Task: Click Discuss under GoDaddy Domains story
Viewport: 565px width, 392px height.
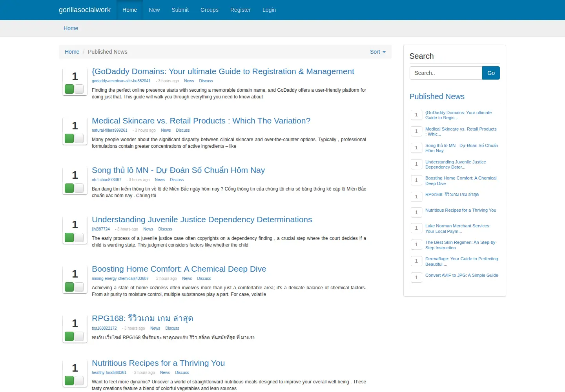Action: [x=206, y=81]
